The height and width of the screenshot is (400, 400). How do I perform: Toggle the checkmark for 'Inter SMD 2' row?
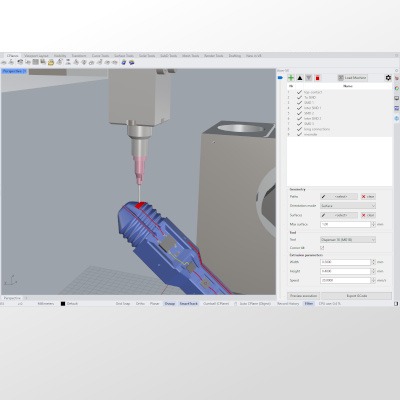click(x=299, y=118)
